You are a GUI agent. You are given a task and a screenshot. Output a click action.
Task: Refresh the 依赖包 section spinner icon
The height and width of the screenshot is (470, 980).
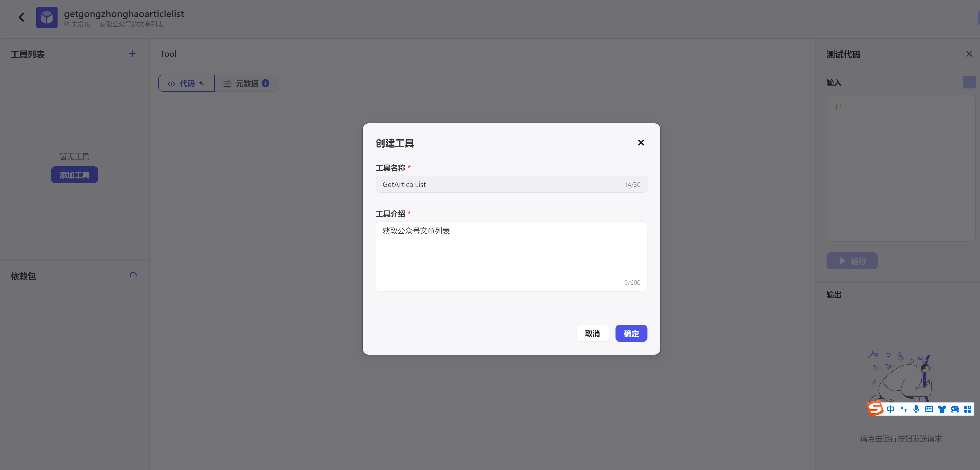[x=133, y=275]
